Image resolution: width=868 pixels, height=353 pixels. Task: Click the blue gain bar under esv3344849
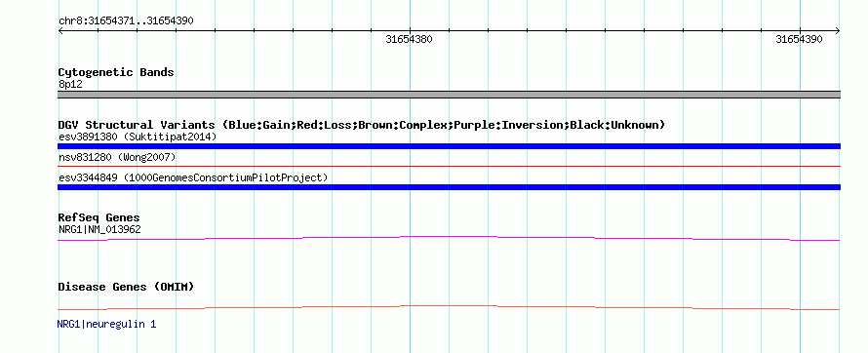pyautogui.click(x=449, y=187)
